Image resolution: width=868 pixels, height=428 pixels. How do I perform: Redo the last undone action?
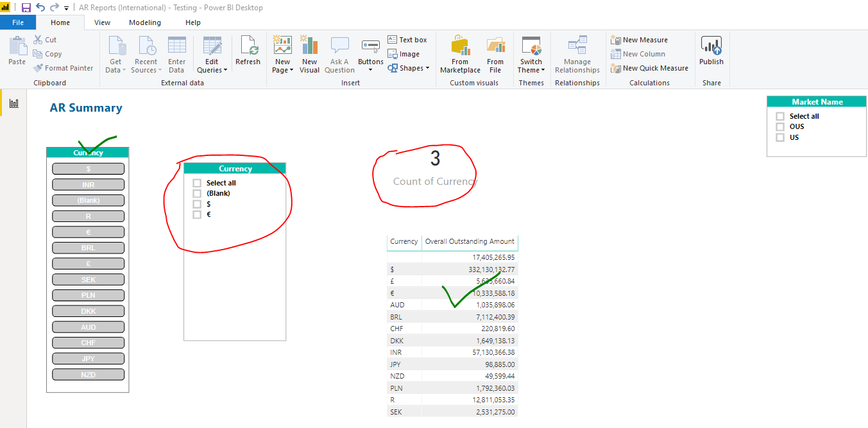[x=55, y=8]
